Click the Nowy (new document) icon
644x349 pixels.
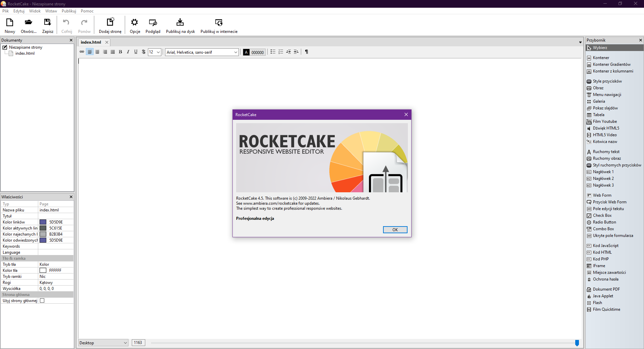click(10, 22)
